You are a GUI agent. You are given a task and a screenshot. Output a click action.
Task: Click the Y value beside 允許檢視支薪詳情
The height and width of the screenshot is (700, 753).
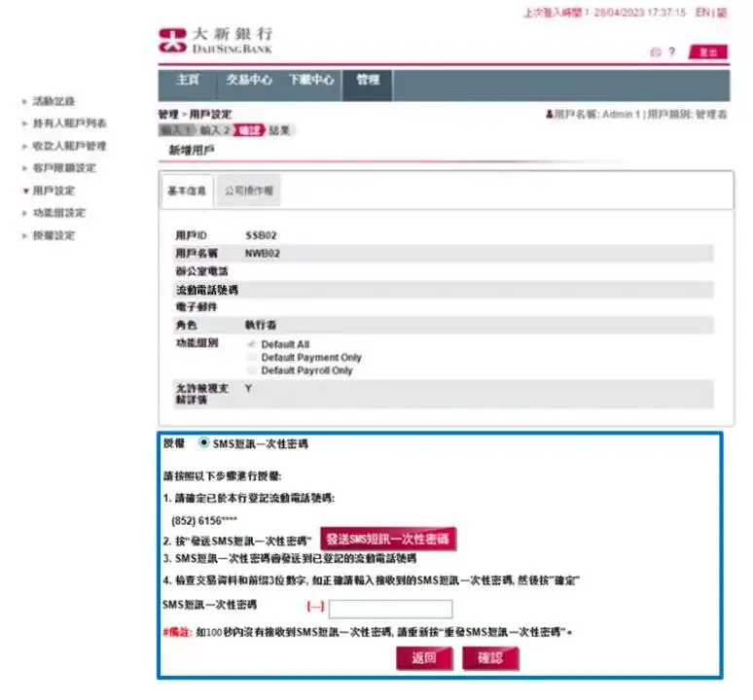tap(248, 388)
